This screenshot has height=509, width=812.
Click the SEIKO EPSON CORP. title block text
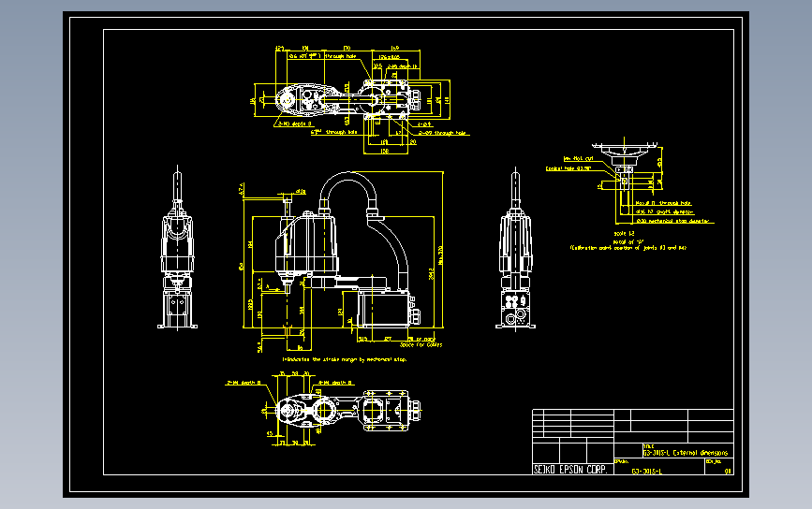pos(570,470)
